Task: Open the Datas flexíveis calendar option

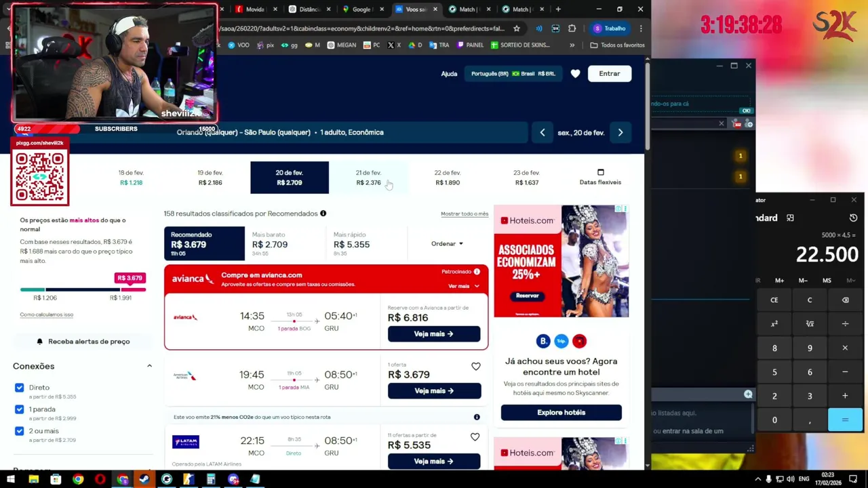Action: point(600,178)
